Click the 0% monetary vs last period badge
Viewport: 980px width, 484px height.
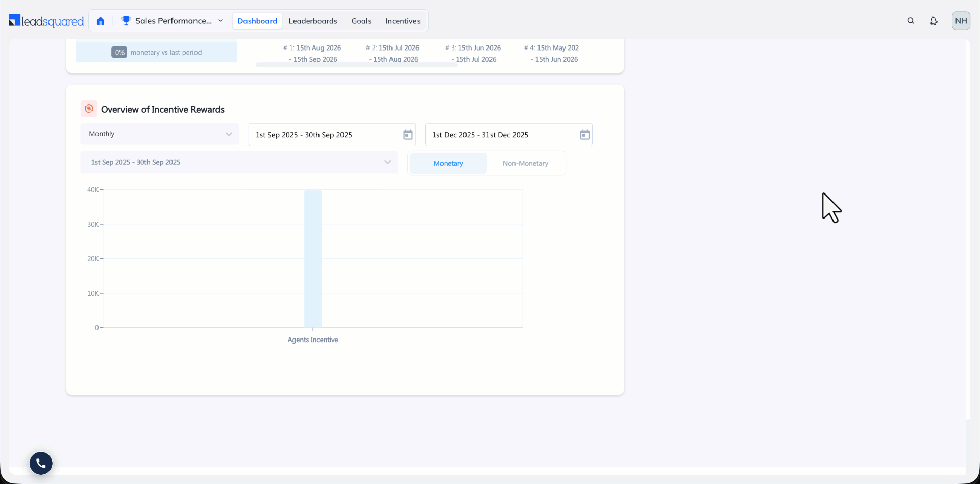click(x=119, y=52)
